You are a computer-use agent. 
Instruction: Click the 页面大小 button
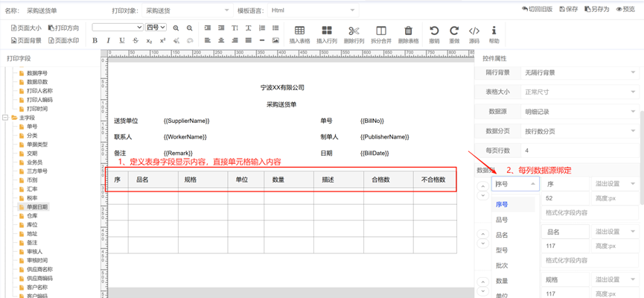pyautogui.click(x=26, y=28)
